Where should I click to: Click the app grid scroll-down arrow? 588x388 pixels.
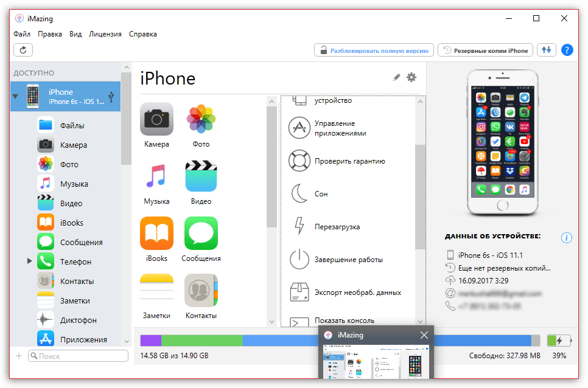point(271,321)
